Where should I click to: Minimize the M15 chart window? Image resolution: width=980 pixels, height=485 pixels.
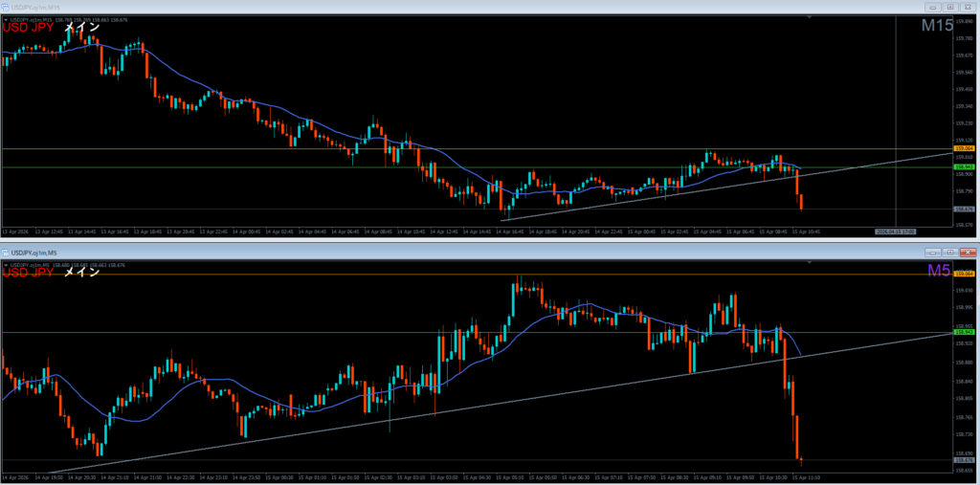933,7
